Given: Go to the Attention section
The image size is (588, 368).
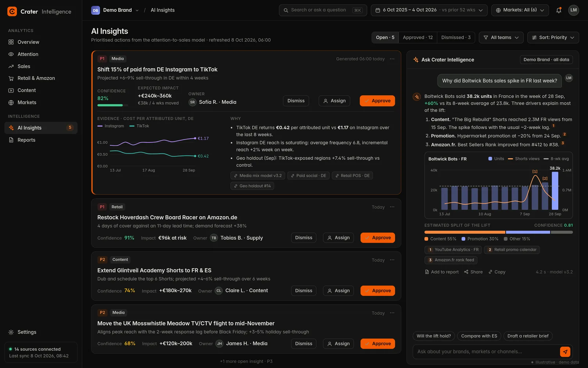Looking at the screenshot, I should [41, 54].
